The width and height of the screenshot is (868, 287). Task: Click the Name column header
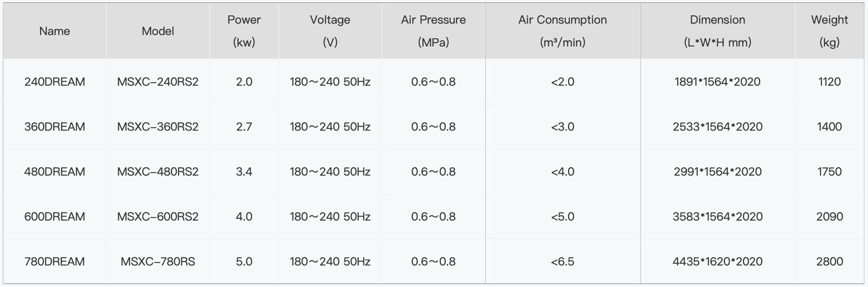click(x=54, y=31)
